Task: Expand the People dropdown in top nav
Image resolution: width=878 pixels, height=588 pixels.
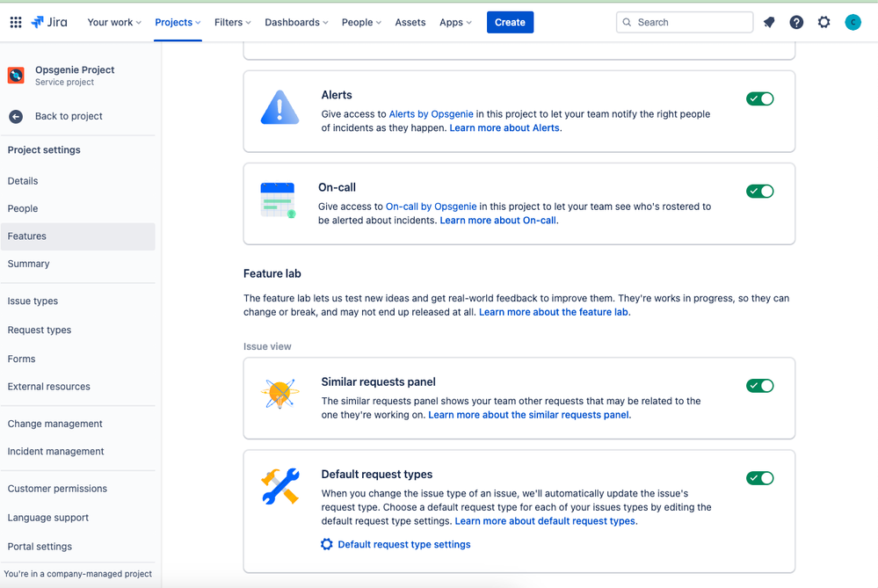Action: click(361, 22)
